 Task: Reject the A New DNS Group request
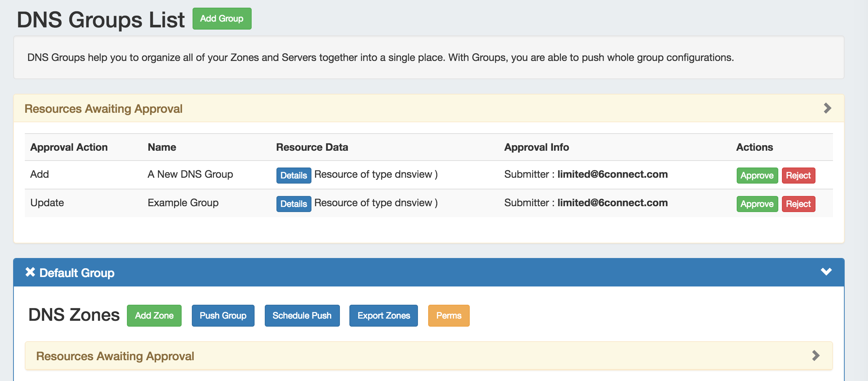(x=798, y=176)
